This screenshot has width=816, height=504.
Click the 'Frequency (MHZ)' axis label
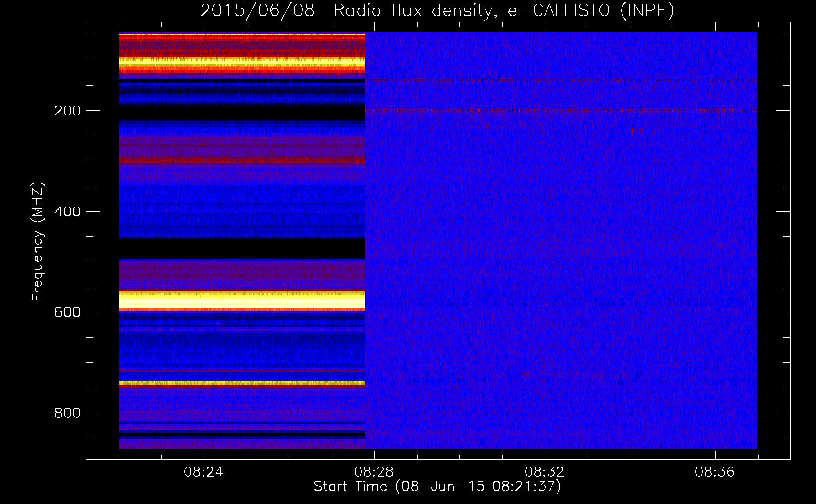(x=38, y=242)
